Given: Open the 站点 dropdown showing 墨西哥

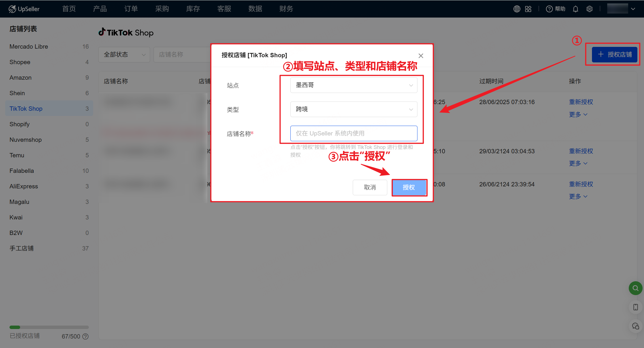Looking at the screenshot, I should click(x=354, y=85).
